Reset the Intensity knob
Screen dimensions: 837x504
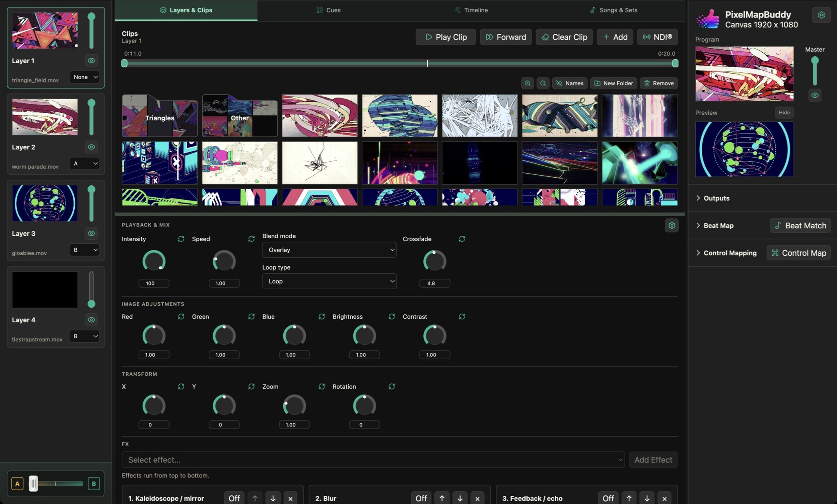(181, 239)
